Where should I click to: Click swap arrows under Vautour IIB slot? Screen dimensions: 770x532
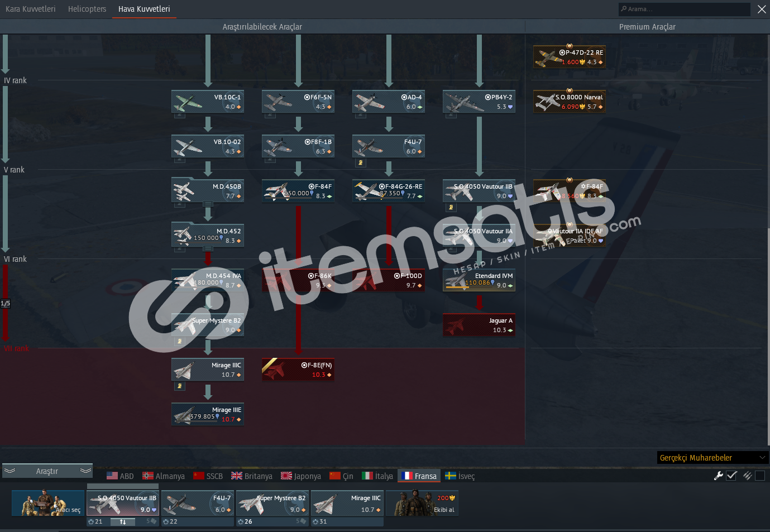point(123,522)
